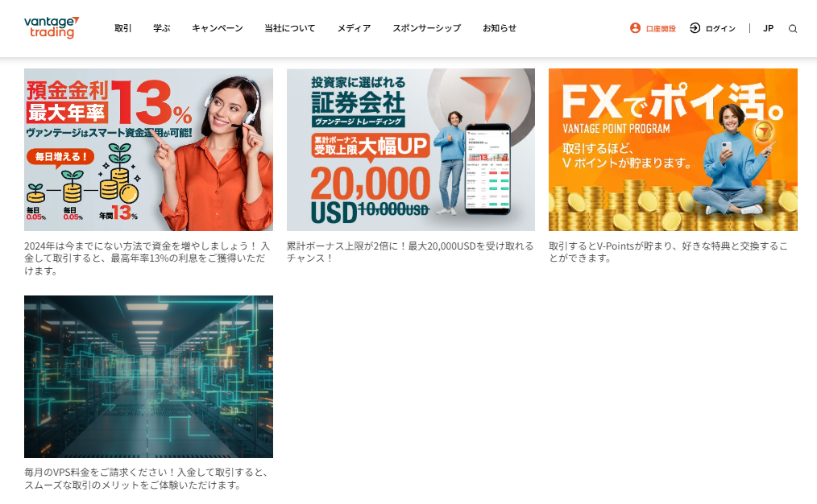Viewport: 817px width, 504px height.
Task: Open the 学ぶ menu
Action: pyautogui.click(x=161, y=28)
